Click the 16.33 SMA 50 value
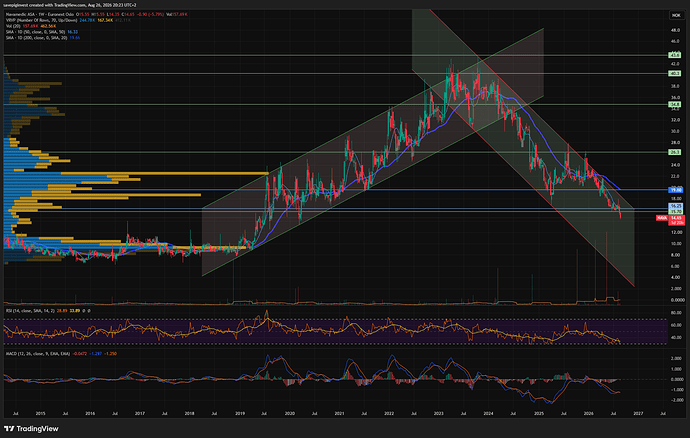The height and width of the screenshot is (438, 690). click(x=73, y=32)
